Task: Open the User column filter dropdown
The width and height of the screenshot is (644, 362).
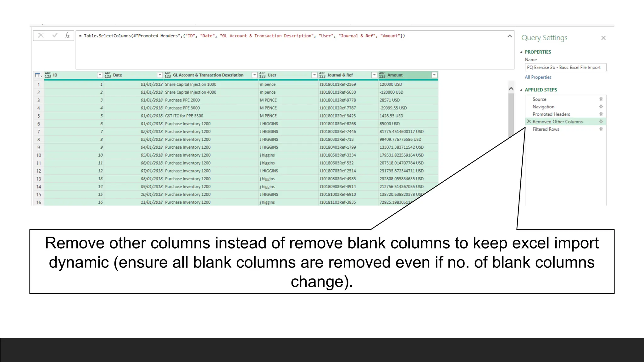Action: coord(314,75)
